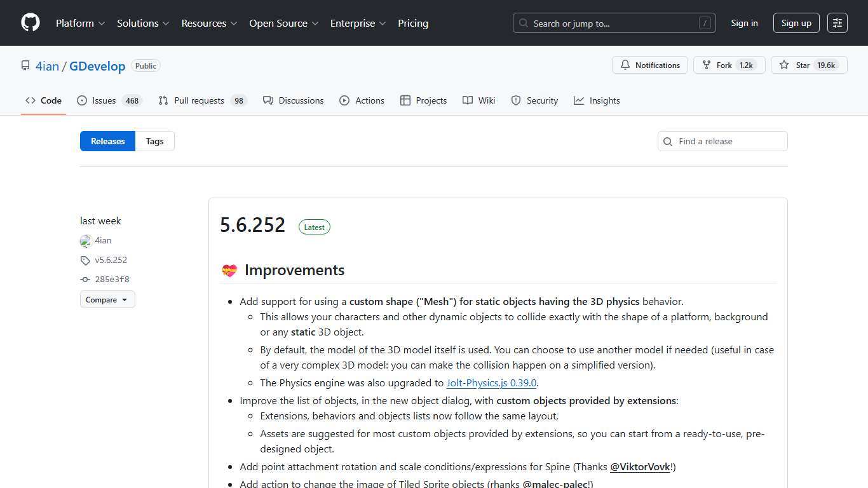Open the Jolt-Physics.js 0.39.0 link
Viewport: 868px width, 488px height.
click(x=491, y=383)
